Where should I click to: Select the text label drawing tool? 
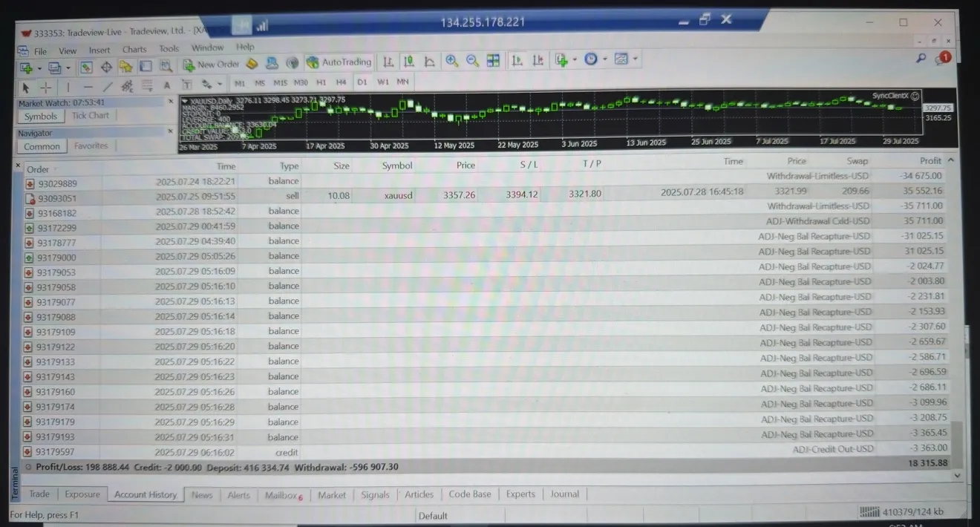[167, 85]
